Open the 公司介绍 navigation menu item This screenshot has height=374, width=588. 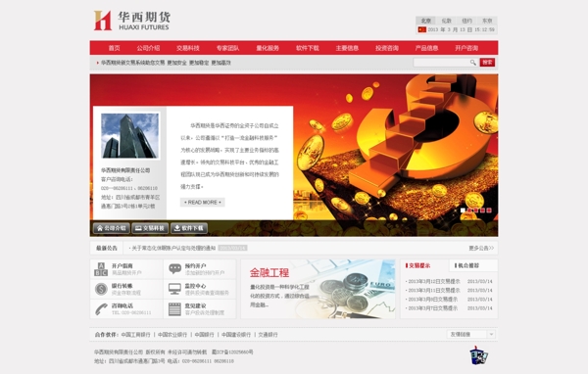tap(148, 48)
